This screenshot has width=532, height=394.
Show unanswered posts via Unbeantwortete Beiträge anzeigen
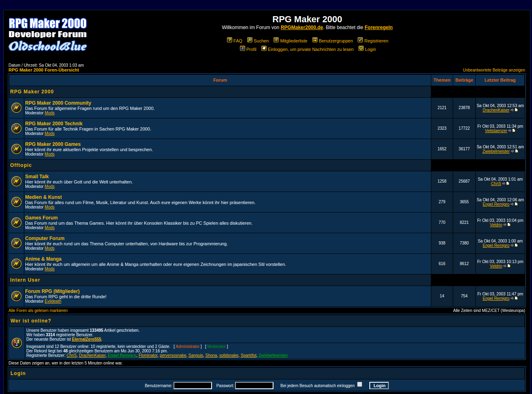tap(494, 70)
